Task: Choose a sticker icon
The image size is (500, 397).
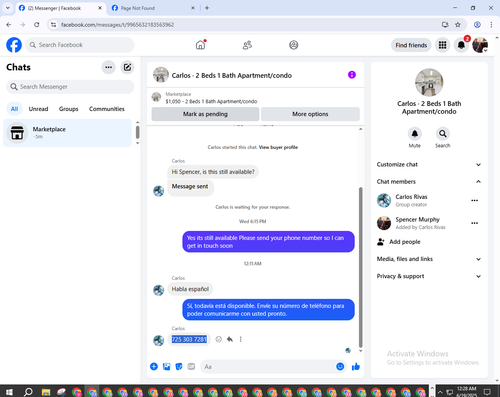Action: (x=179, y=367)
